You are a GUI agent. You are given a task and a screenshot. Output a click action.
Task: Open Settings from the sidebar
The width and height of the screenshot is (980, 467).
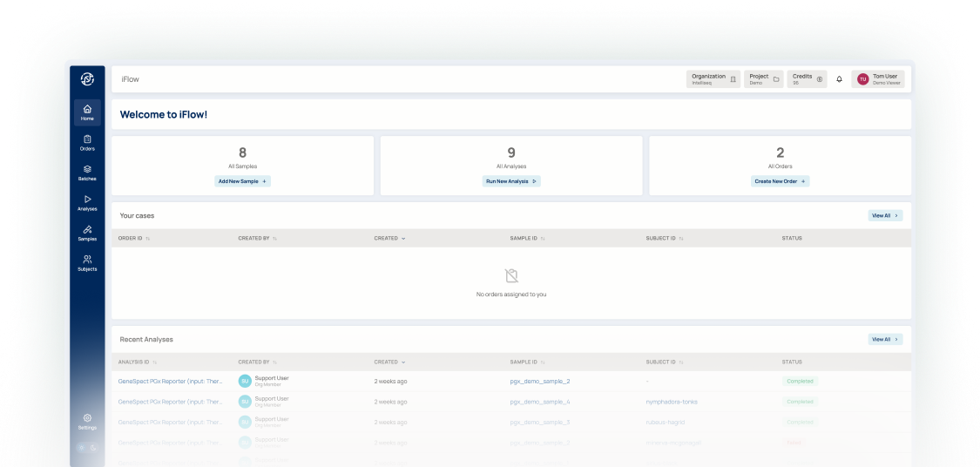(x=87, y=422)
